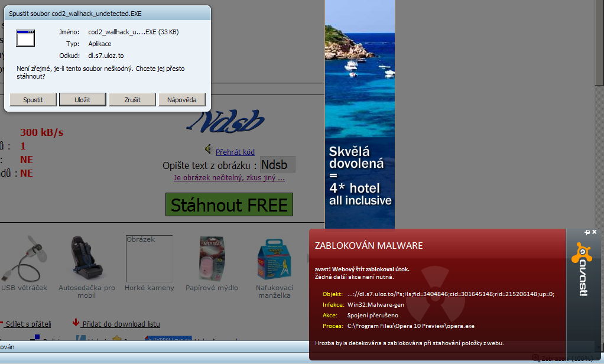Open Nápověda help in the dialog
604x364 pixels.
[182, 99]
